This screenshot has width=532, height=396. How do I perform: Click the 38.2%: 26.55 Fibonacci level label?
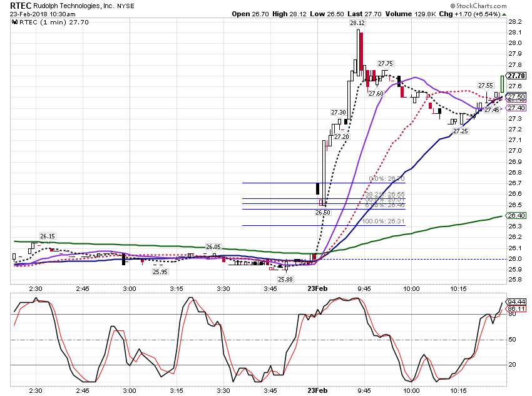click(x=385, y=195)
